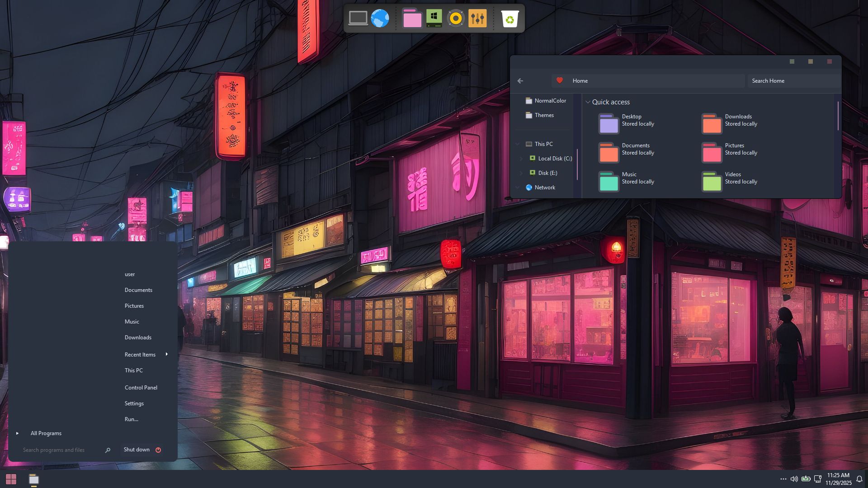Open the orange mixer sliders dock icon
The width and height of the screenshot is (868, 488).
tap(477, 19)
